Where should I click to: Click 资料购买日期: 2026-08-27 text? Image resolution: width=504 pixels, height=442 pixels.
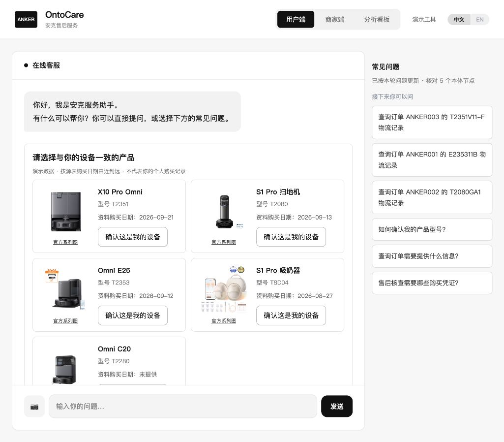(295, 296)
